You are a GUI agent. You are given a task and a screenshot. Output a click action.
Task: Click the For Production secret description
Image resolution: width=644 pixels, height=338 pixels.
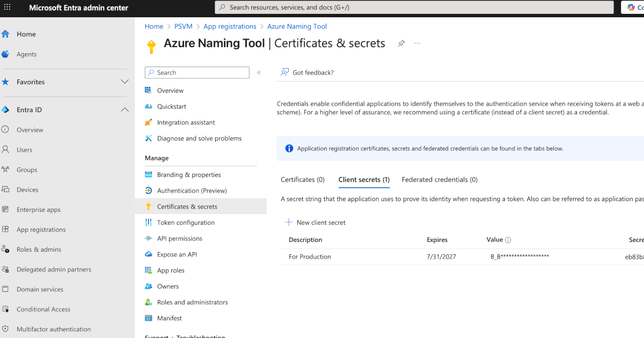click(x=310, y=256)
